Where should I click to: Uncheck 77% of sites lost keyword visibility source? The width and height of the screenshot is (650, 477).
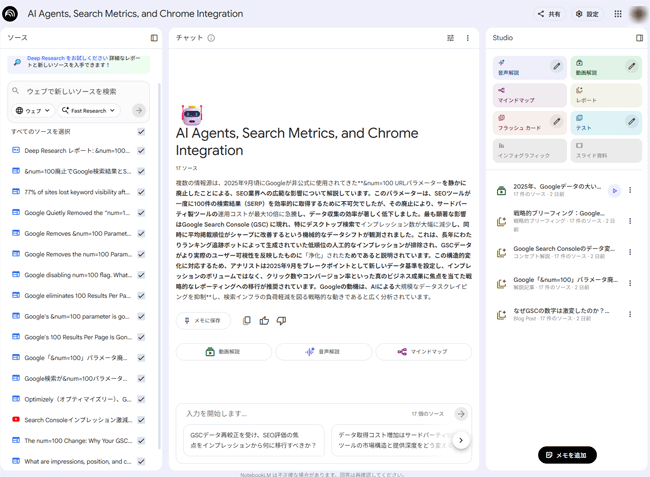(141, 192)
